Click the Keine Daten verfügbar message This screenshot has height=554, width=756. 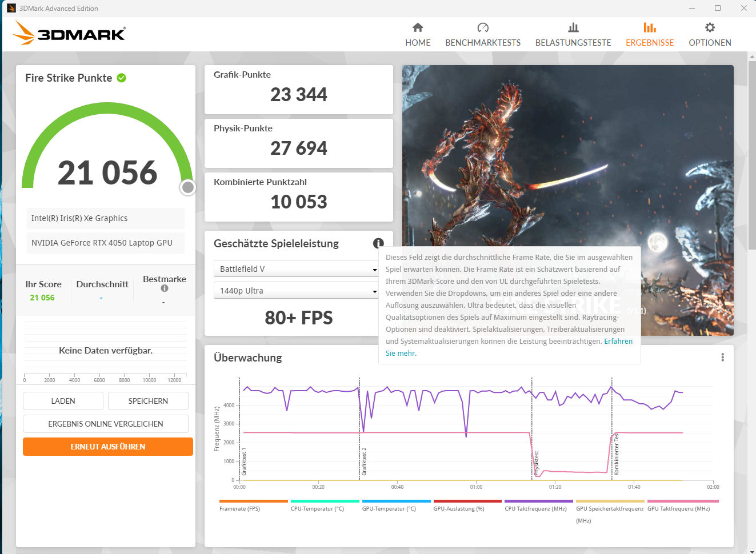(x=106, y=351)
